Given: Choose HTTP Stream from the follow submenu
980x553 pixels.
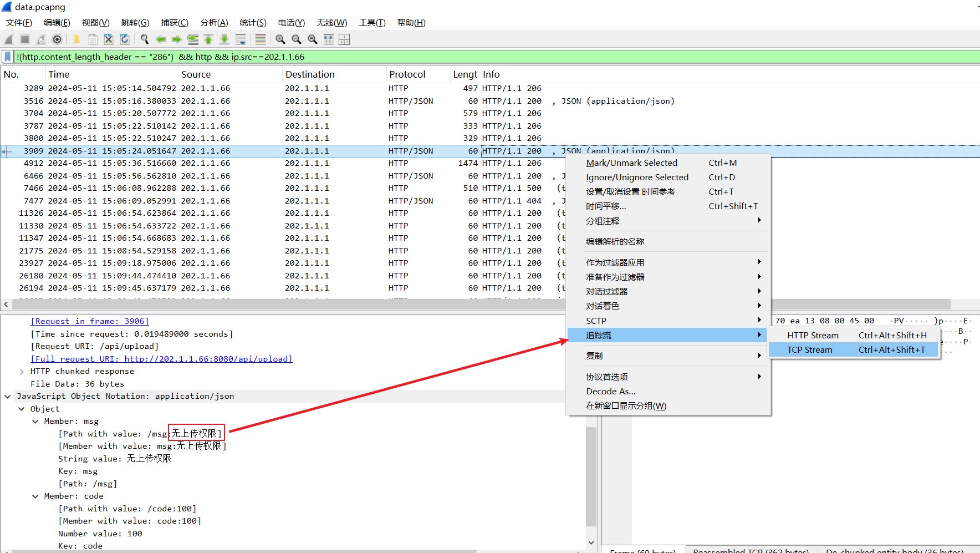Looking at the screenshot, I should pos(854,336).
